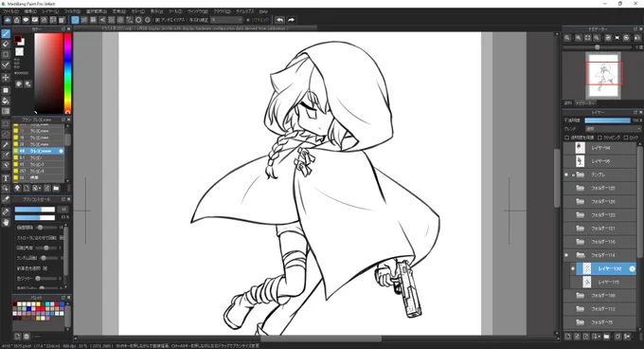Select the Brush tool in left toolbar
Image resolution: width=644 pixels, height=349 pixels.
tap(6, 33)
